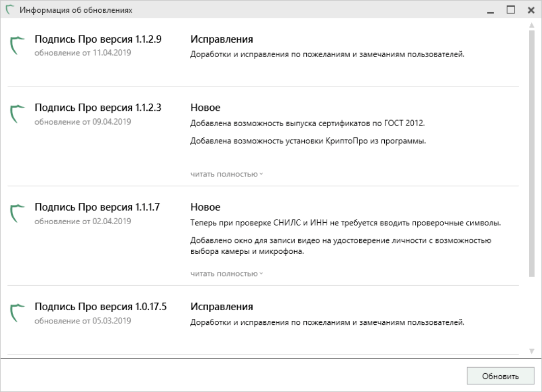Click the 'Исправления' heading for version 1.1.2.9

click(221, 39)
